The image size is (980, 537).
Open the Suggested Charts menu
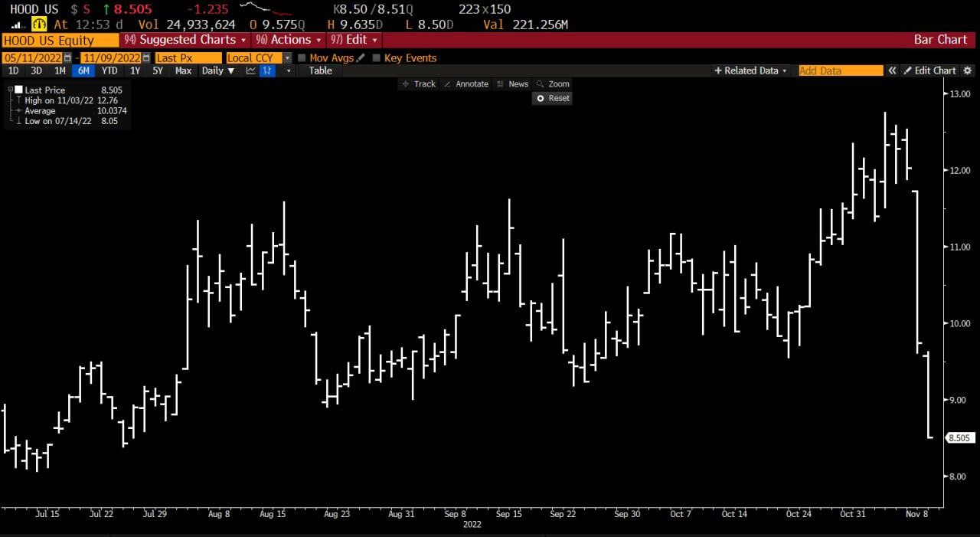coord(185,40)
